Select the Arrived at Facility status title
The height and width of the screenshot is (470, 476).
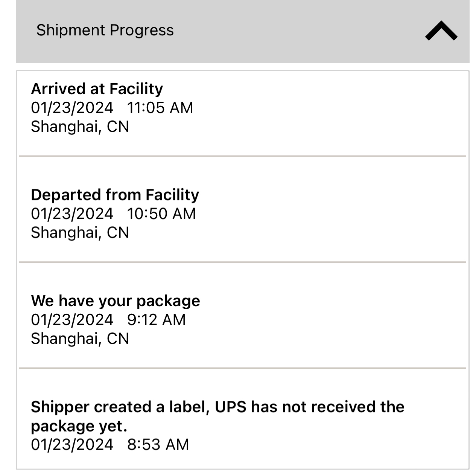coord(97,89)
